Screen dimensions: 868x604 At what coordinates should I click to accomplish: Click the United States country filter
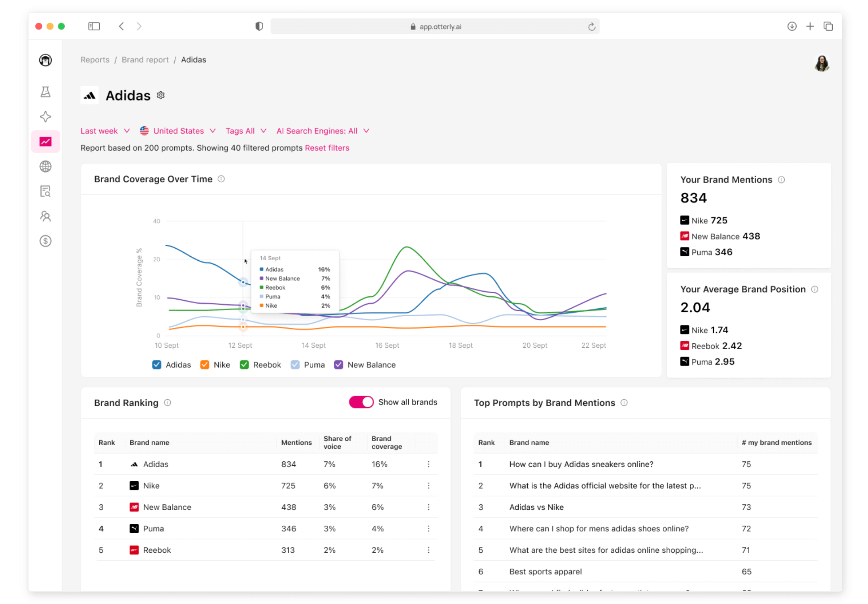pyautogui.click(x=178, y=131)
